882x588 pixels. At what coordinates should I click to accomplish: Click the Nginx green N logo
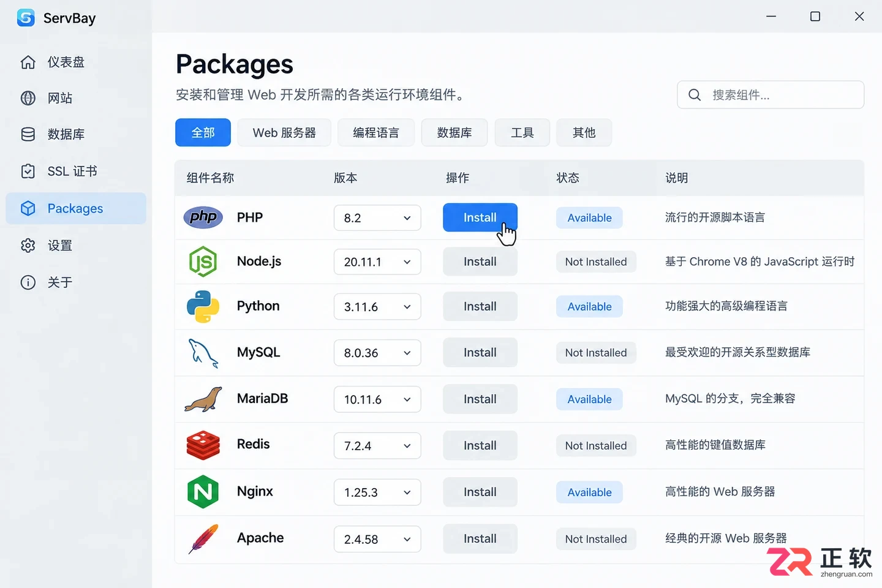pos(203,492)
